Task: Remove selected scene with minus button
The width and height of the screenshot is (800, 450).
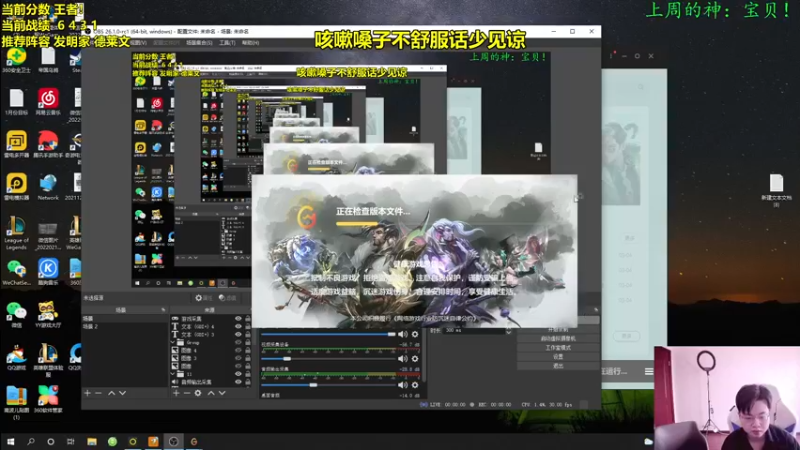Action: click(x=98, y=393)
